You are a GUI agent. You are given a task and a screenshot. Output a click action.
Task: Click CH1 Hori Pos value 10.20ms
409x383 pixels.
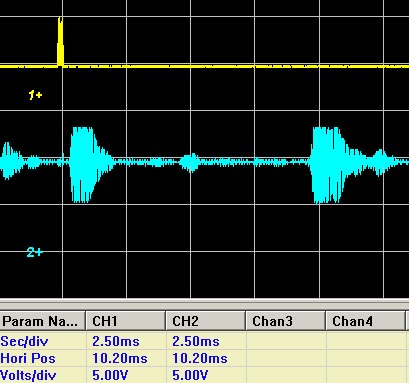pos(120,358)
